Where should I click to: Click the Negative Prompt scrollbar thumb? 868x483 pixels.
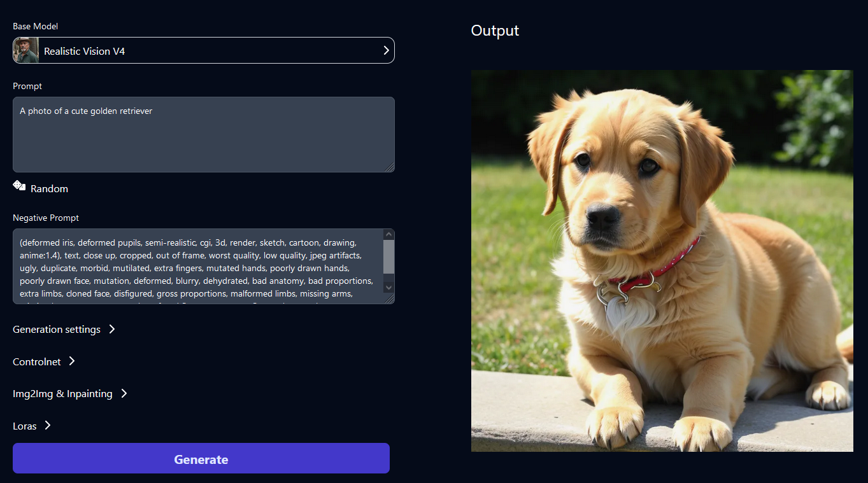coord(388,256)
